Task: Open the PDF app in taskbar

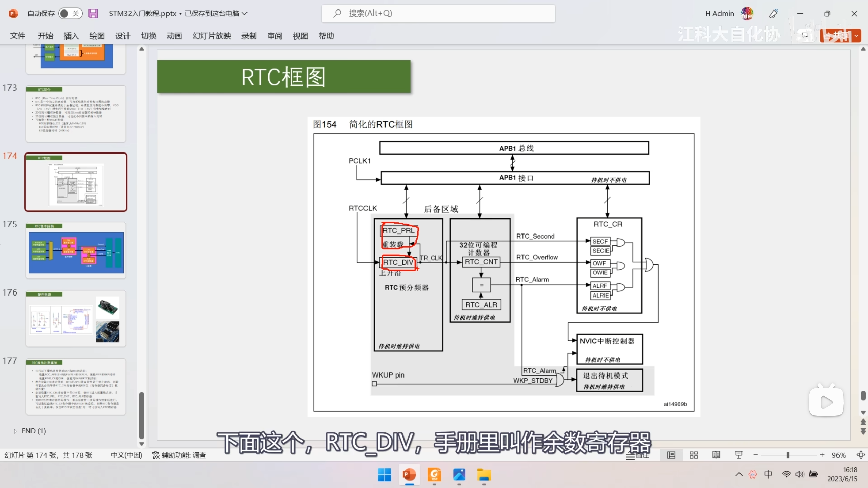Action: [x=434, y=475]
